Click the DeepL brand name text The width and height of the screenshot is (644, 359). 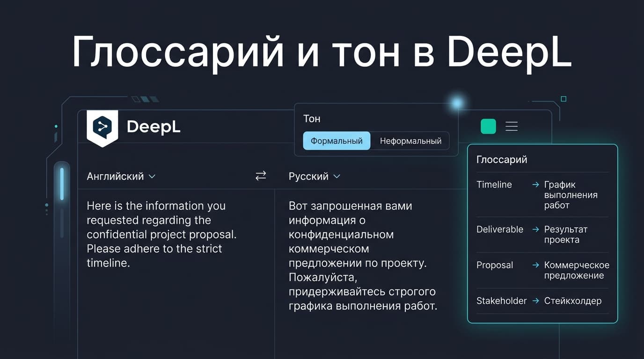154,127
